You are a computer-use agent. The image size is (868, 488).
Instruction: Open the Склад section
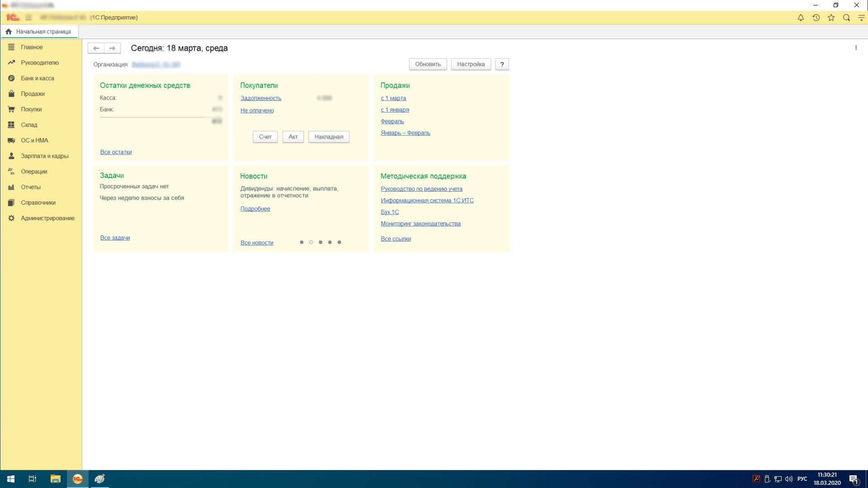coord(29,125)
